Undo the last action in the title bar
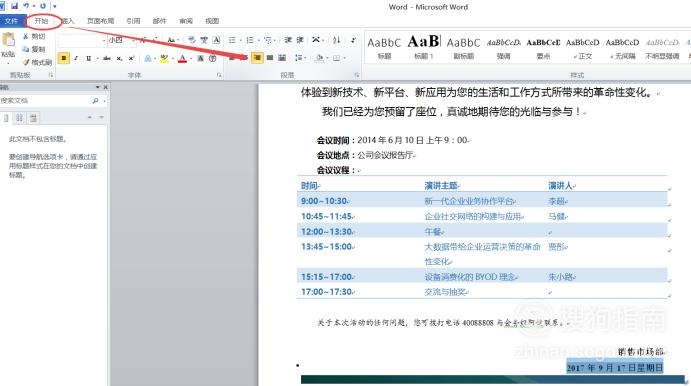 pos(26,6)
